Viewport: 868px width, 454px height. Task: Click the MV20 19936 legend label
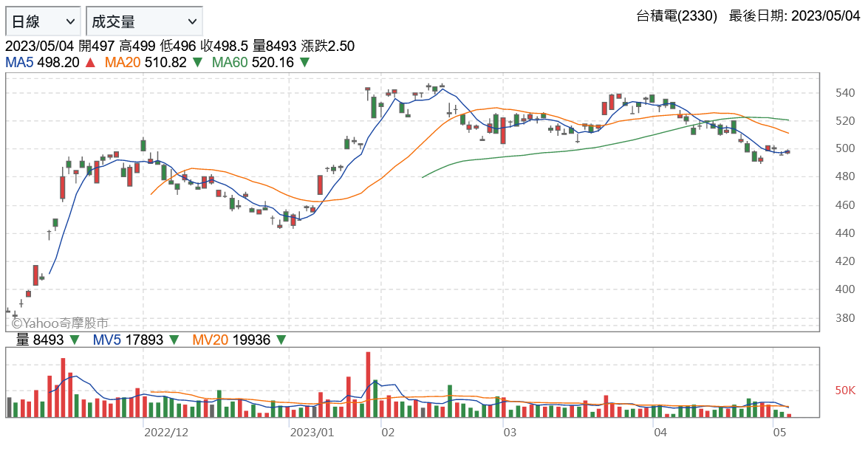coord(231,340)
